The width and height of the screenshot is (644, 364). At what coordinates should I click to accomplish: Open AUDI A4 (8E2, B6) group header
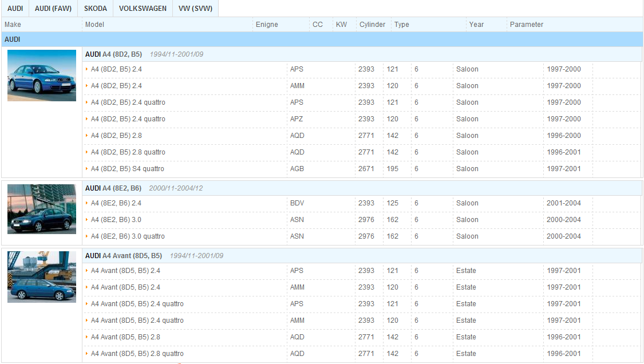click(113, 188)
